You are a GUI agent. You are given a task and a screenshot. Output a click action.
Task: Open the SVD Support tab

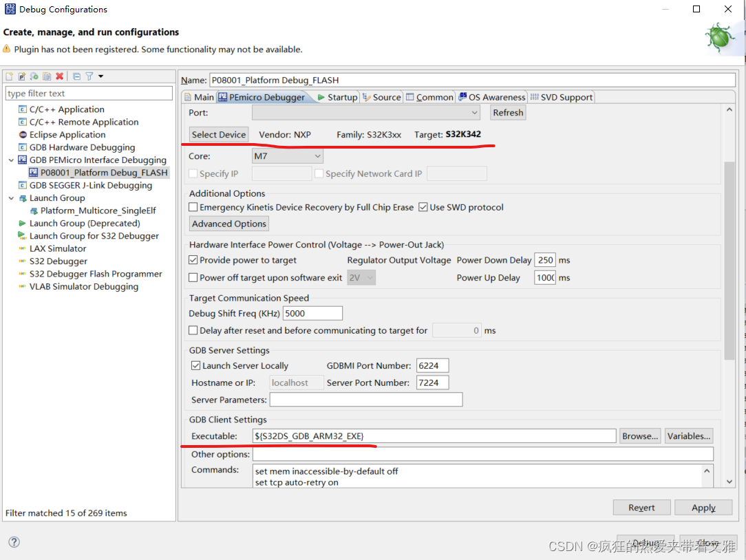tap(562, 97)
